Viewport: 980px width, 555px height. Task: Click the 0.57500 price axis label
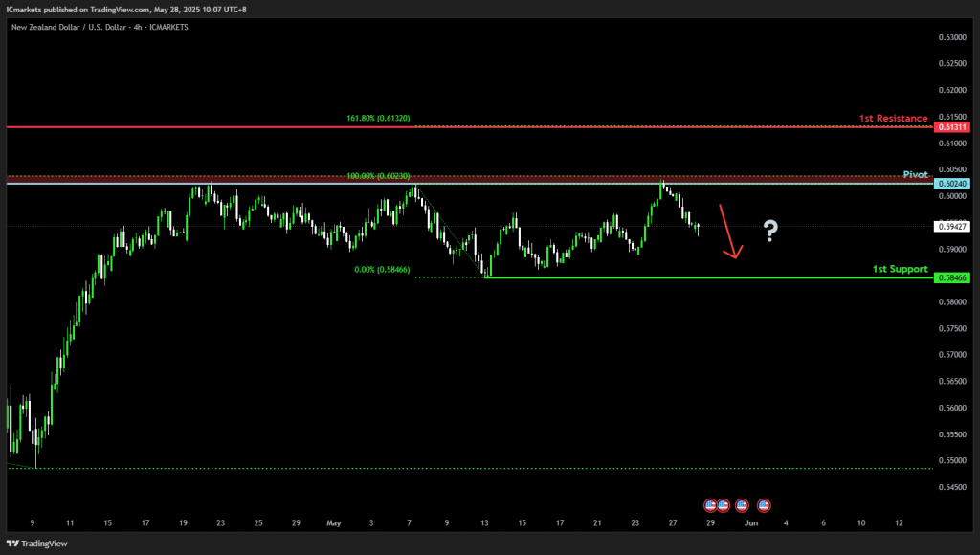952,329
